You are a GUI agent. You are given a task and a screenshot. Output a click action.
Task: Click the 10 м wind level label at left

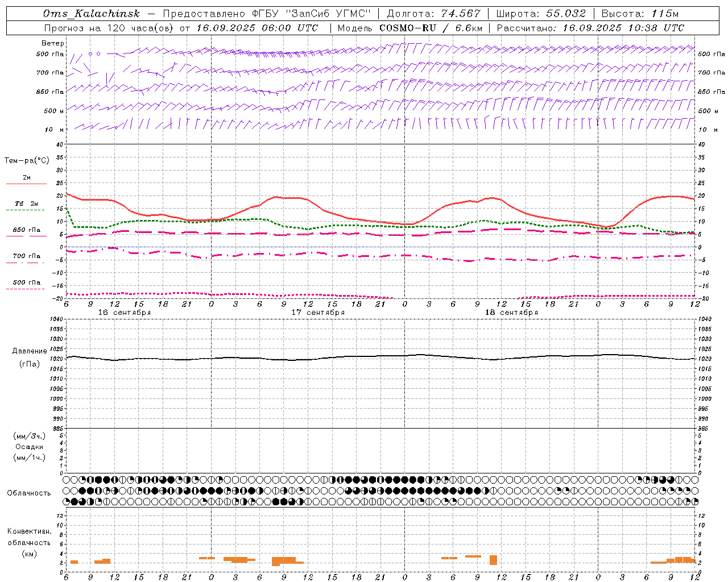(x=54, y=130)
